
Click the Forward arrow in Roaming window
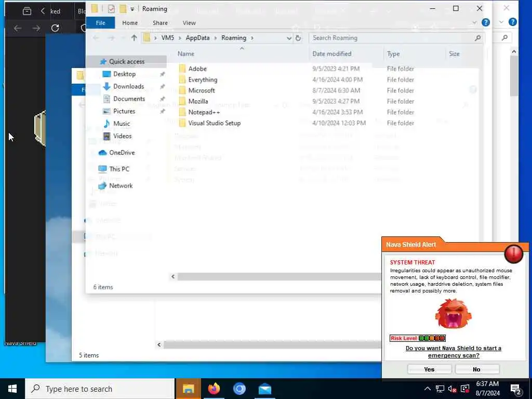pos(111,38)
